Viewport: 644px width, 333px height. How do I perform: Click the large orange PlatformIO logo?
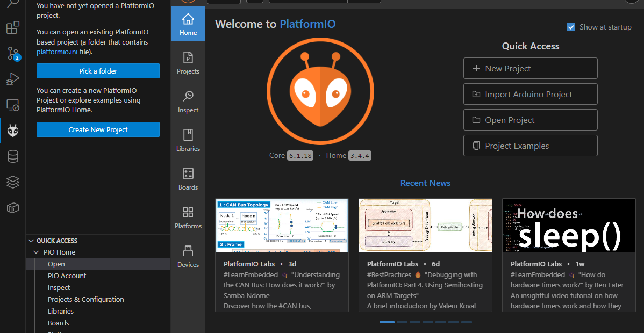pyautogui.click(x=320, y=91)
